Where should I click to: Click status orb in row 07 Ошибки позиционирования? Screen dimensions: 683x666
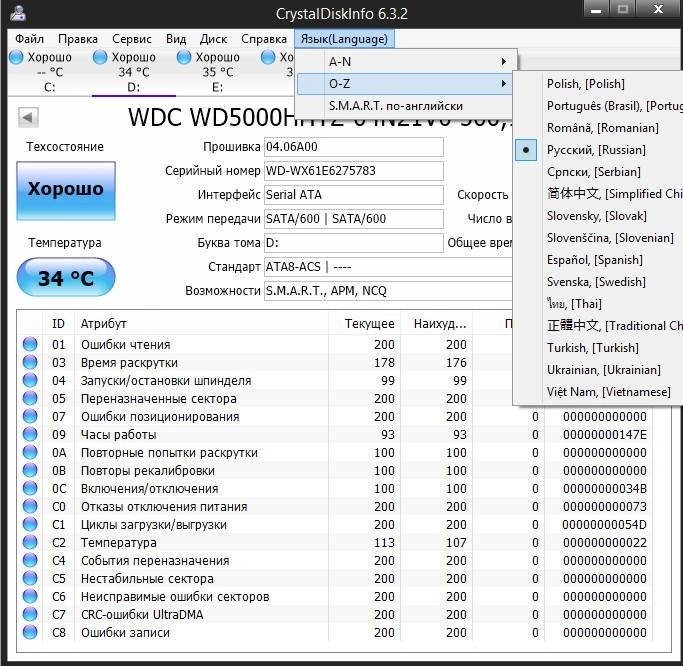point(30,416)
